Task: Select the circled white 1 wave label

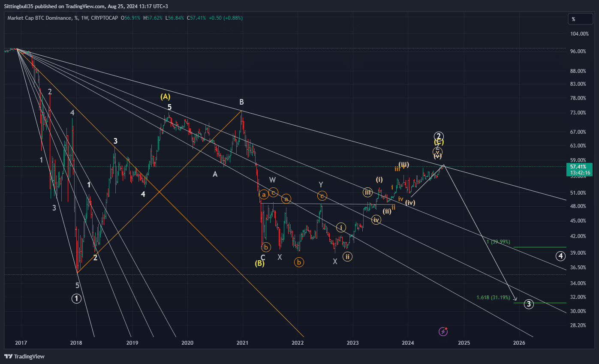Action: click(76, 298)
